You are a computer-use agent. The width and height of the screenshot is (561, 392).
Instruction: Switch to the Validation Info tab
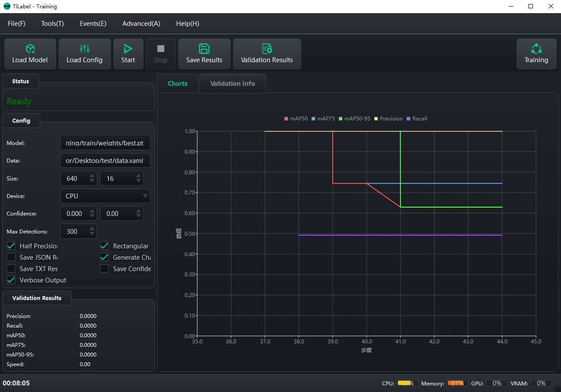233,83
